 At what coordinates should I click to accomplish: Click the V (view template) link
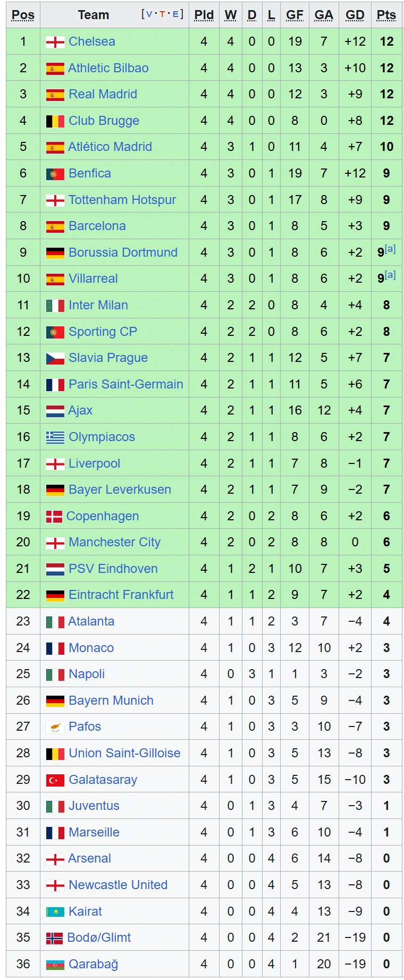click(x=148, y=14)
